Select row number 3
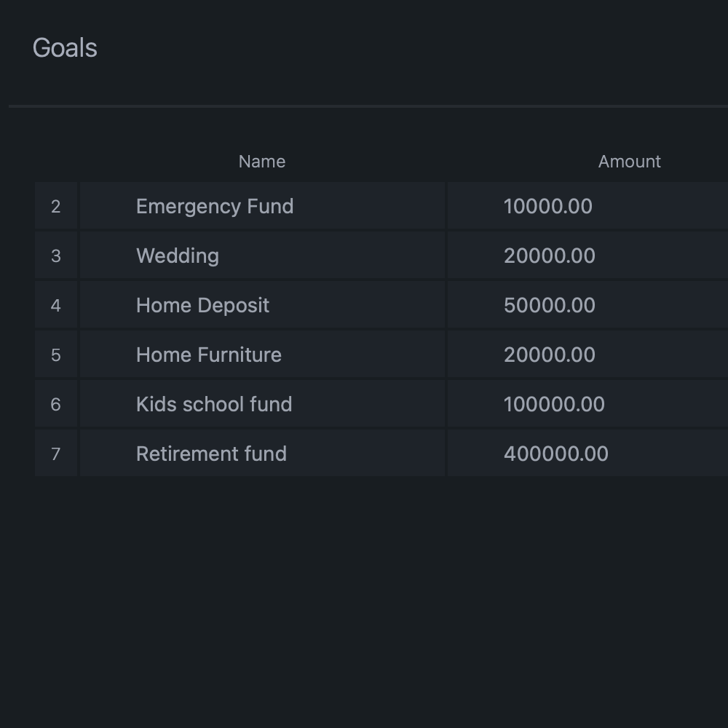This screenshot has height=728, width=728. [x=56, y=256]
